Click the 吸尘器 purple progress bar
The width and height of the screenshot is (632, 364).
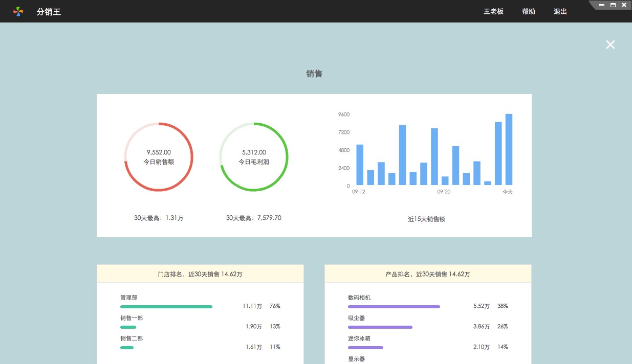[x=380, y=327]
